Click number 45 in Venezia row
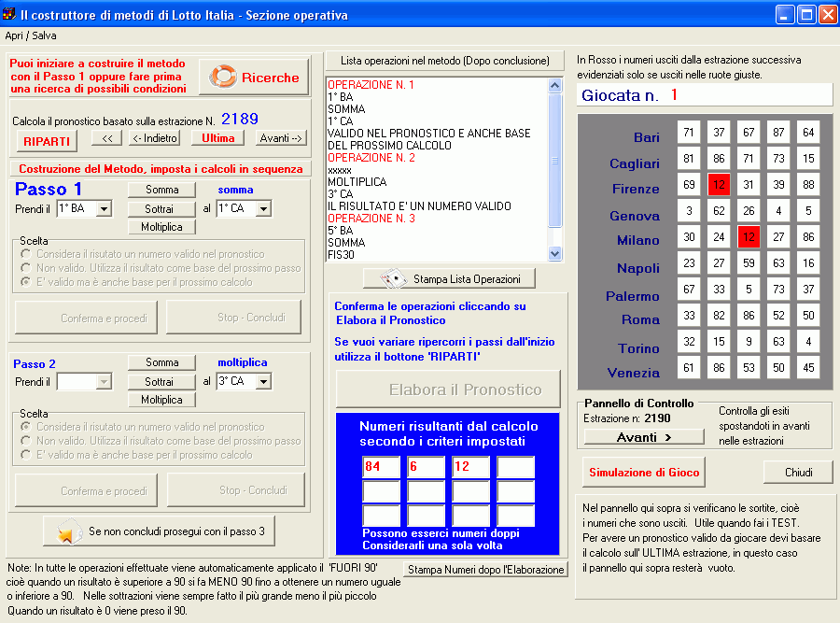 808,368
